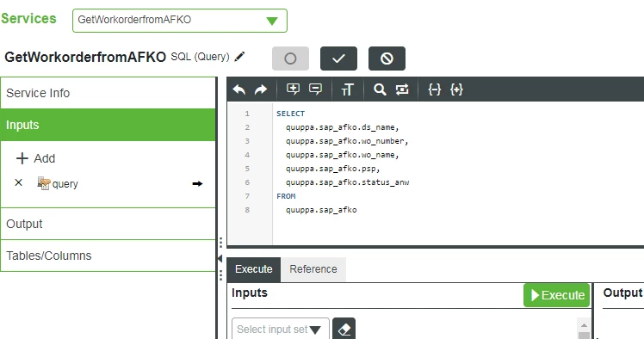644x339 pixels.
Task: Click the Services heading link
Action: click(x=28, y=18)
